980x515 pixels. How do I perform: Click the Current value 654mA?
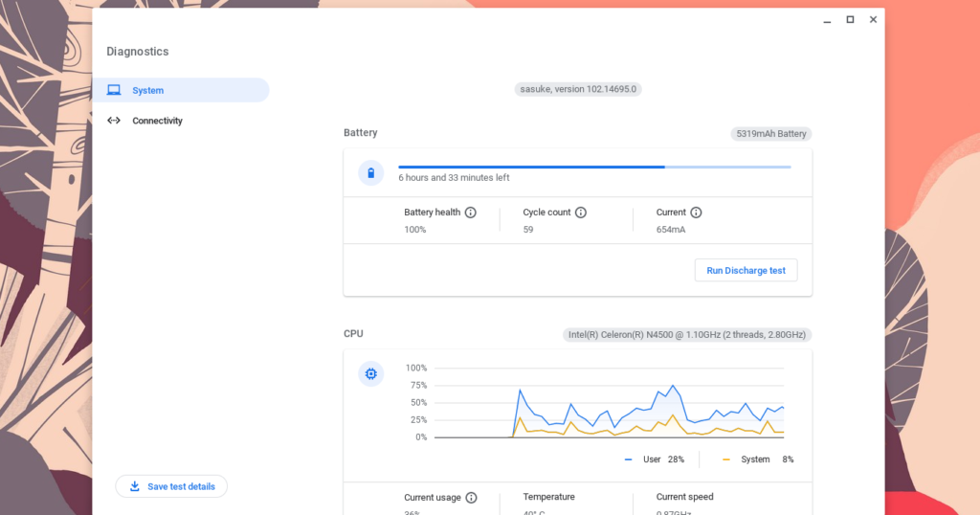tap(671, 230)
